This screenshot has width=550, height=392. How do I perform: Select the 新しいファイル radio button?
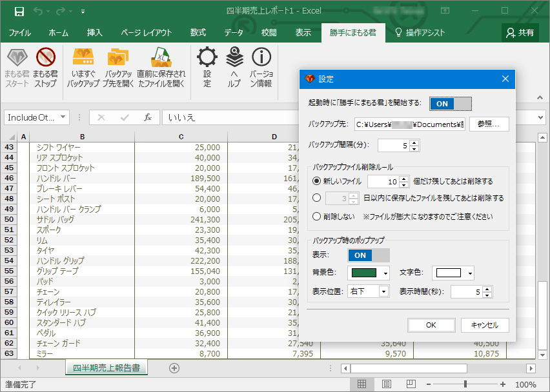pyautogui.click(x=316, y=181)
